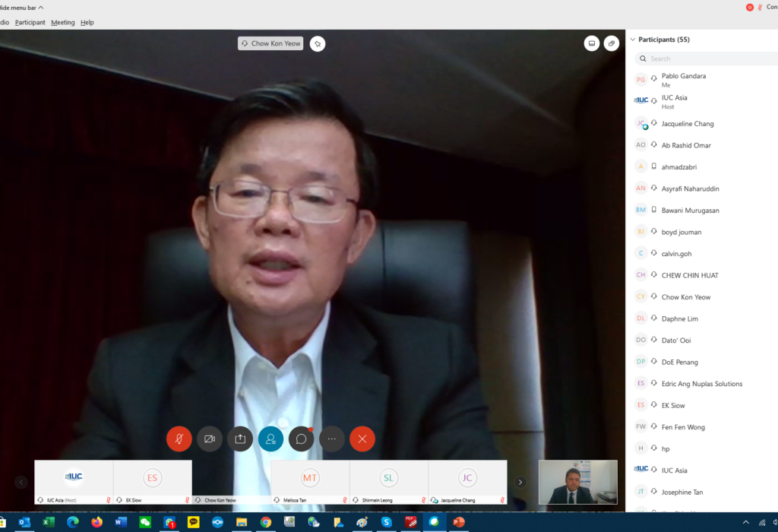Pin Chow Kon Yeow's video
The width and height of the screenshot is (778, 532).
tap(318, 43)
